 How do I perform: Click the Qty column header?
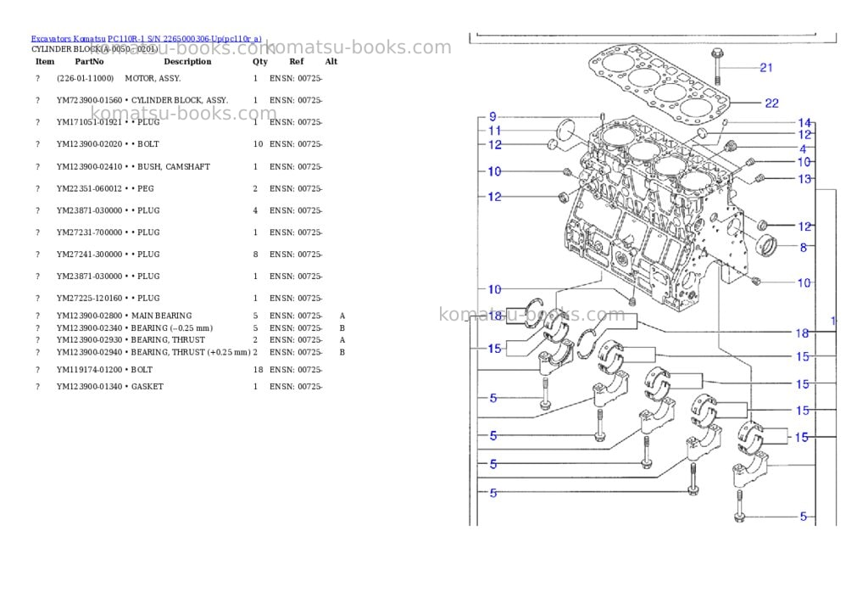coord(260,61)
